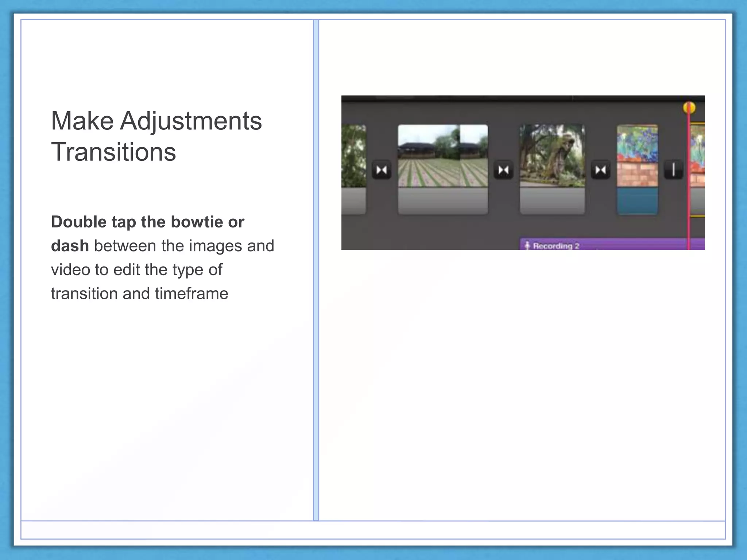Select the iris painting clip with brick wall

point(637,170)
